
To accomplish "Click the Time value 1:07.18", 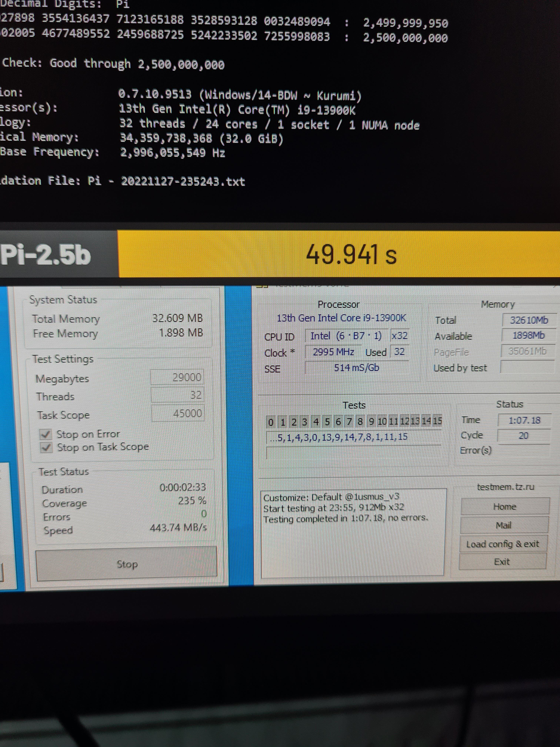I will 524,420.
